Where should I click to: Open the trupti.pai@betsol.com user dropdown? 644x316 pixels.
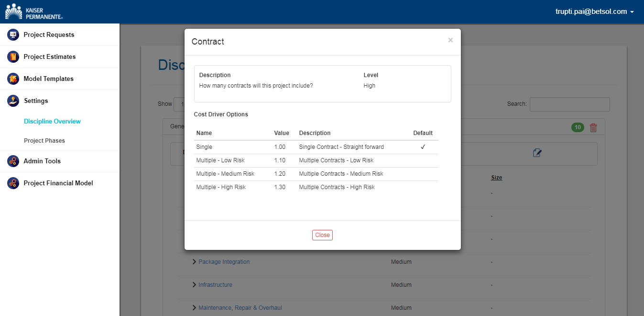tap(594, 11)
